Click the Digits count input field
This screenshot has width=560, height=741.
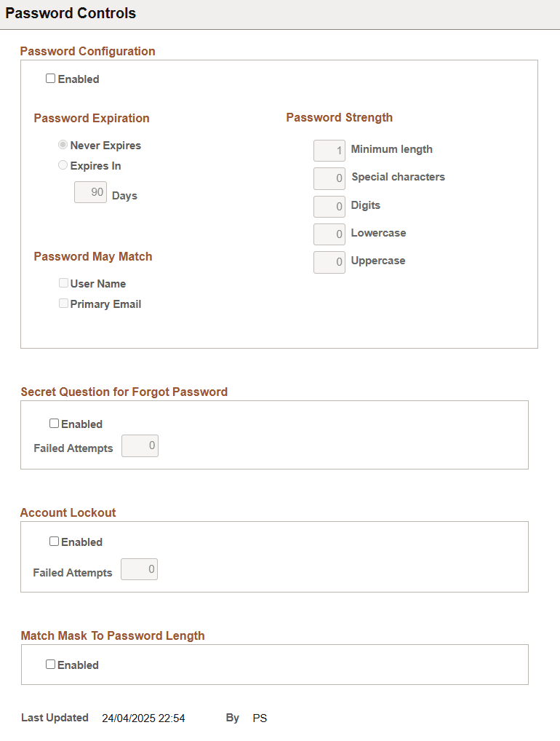(x=329, y=206)
